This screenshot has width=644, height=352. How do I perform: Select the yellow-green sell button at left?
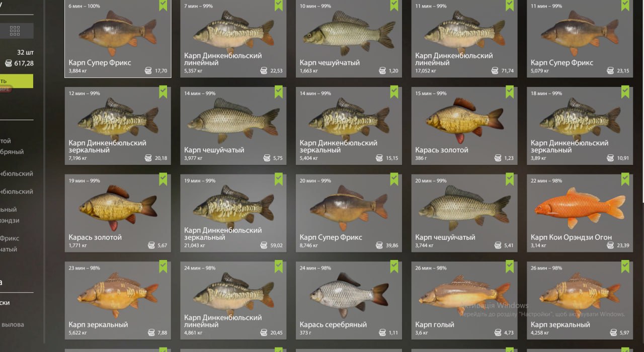tap(16, 81)
